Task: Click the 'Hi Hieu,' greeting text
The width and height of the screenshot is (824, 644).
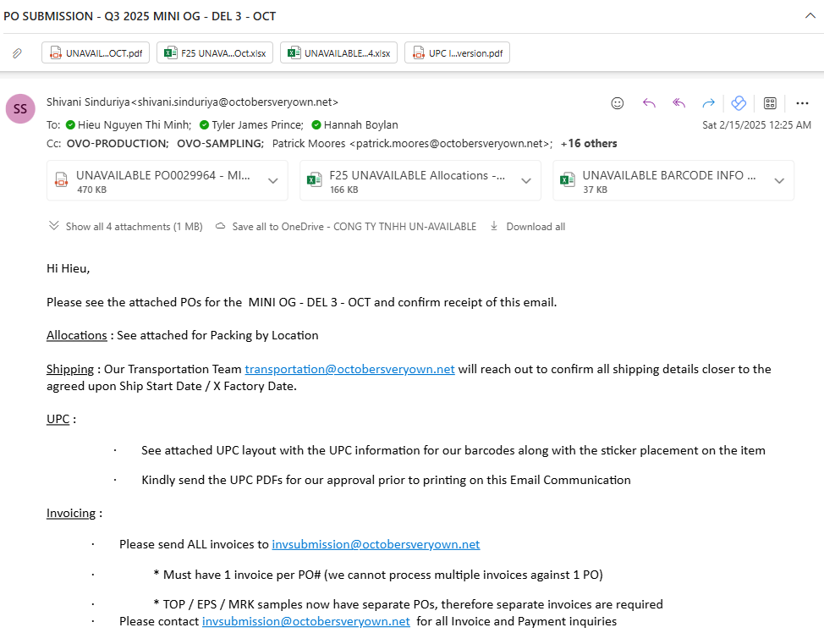Action: [69, 268]
